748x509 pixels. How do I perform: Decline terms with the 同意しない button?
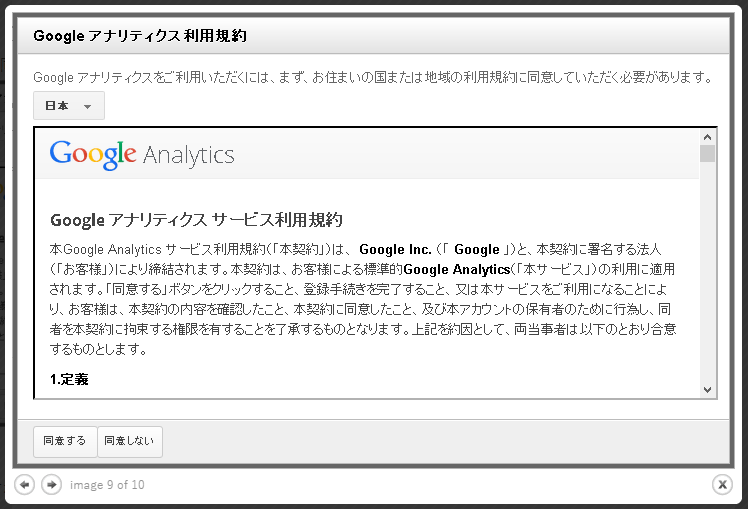click(x=130, y=441)
